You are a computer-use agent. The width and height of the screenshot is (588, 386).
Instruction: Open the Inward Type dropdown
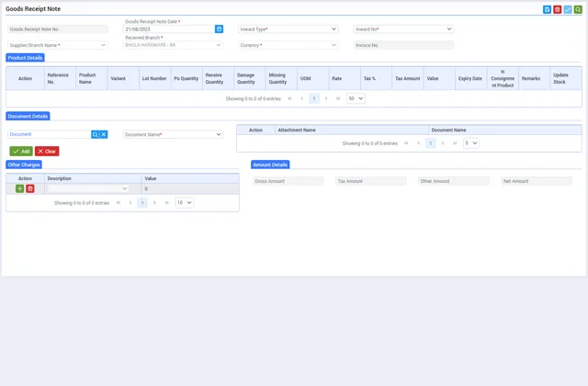[288, 29]
